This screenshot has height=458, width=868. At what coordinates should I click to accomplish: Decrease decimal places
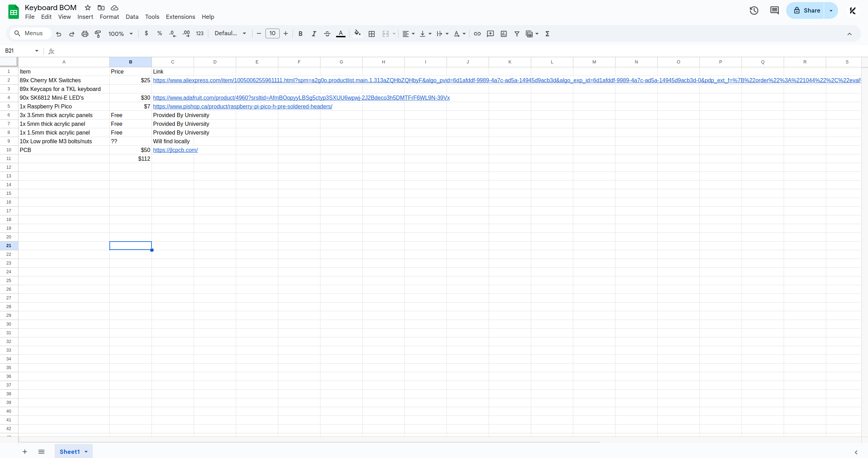[x=172, y=33]
